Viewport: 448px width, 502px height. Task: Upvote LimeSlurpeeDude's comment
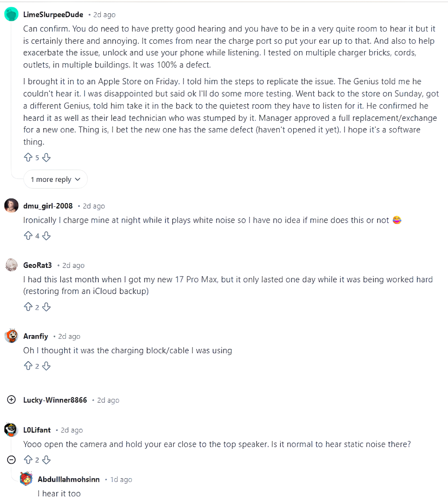point(27,158)
